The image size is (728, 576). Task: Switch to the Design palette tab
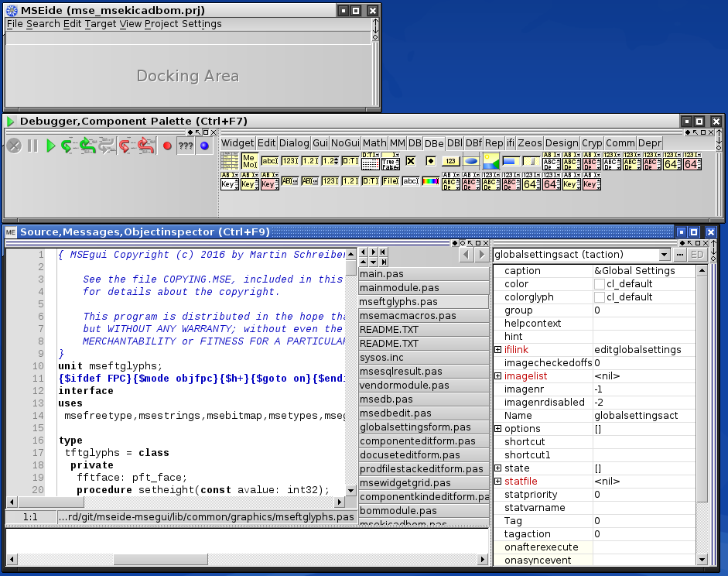pyautogui.click(x=561, y=143)
